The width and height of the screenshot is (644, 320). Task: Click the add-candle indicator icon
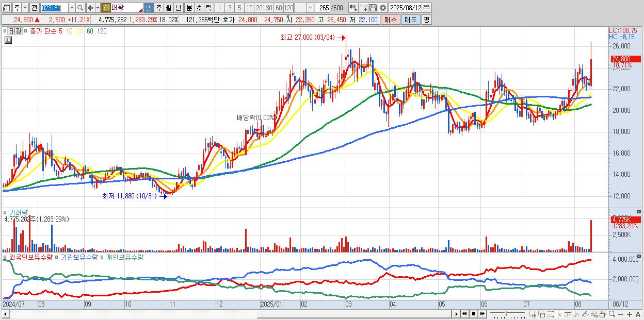pos(353,8)
